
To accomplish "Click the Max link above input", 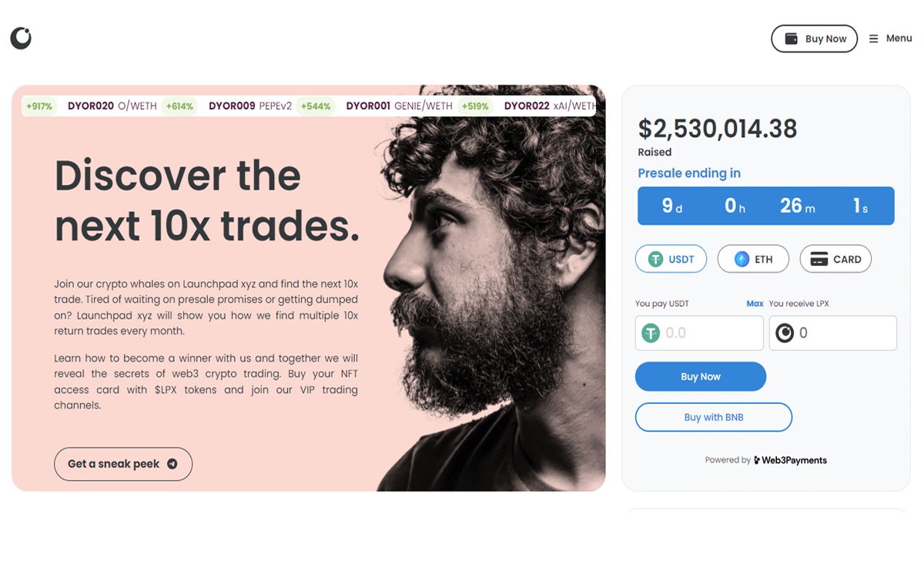I will [x=755, y=304].
